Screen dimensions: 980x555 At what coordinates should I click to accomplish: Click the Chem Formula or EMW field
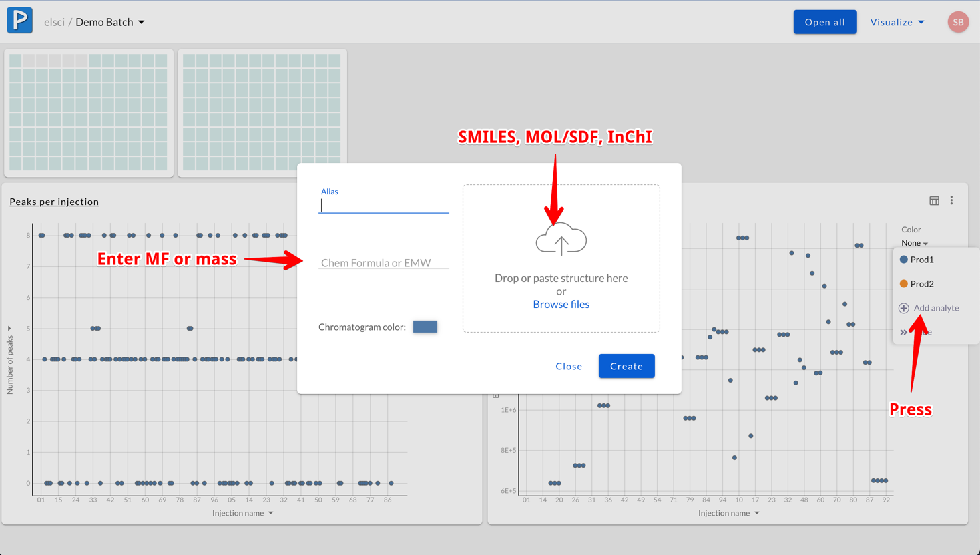point(384,262)
